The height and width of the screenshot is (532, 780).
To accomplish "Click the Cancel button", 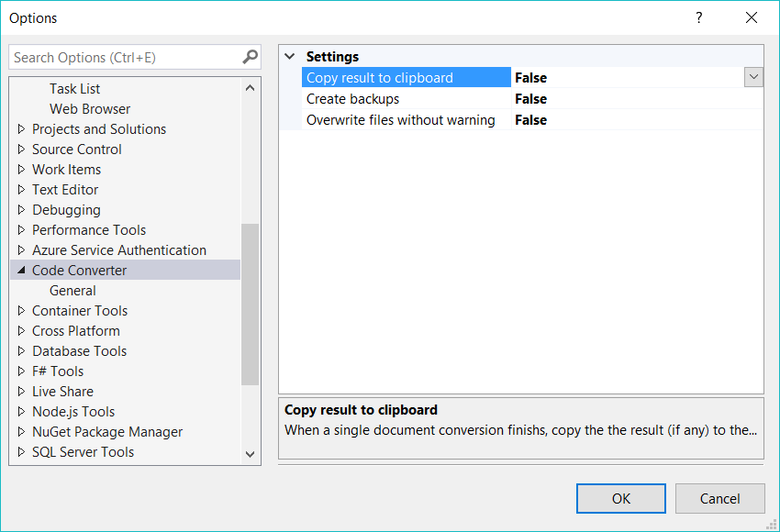I will [719, 498].
